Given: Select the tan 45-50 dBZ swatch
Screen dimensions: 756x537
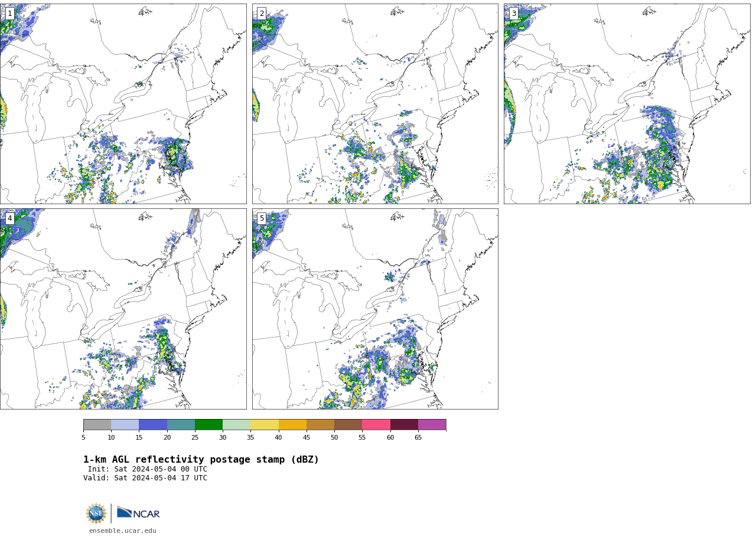Looking at the screenshot, I should [x=320, y=425].
